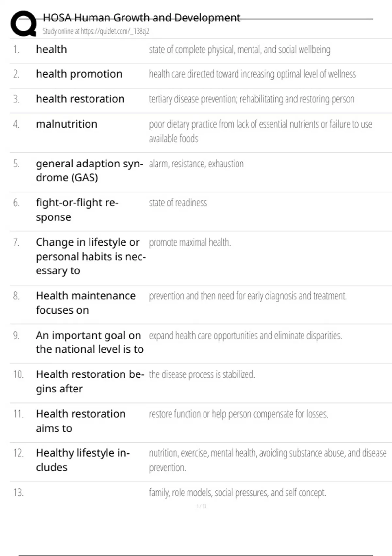The width and height of the screenshot is (392, 556).
Task: Click the 'health restoration' term
Action: click(x=80, y=99)
